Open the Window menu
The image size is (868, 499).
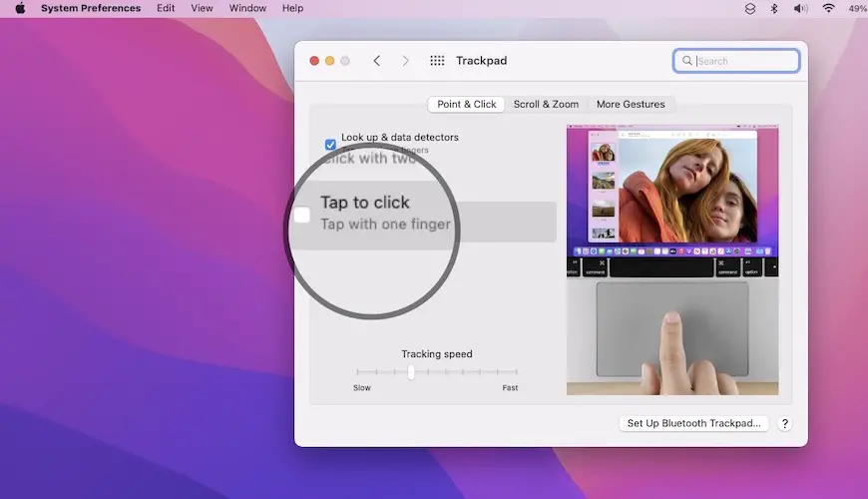click(247, 8)
